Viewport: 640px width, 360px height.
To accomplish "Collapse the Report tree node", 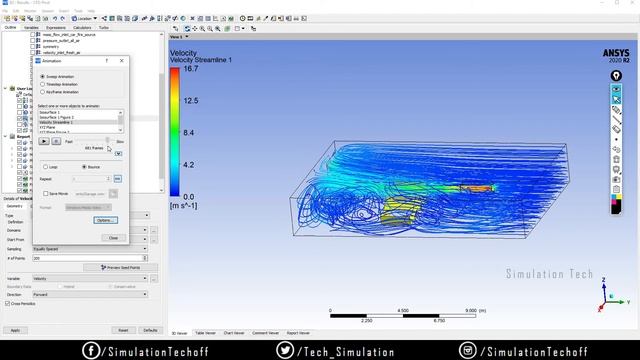I will click(x=5, y=136).
